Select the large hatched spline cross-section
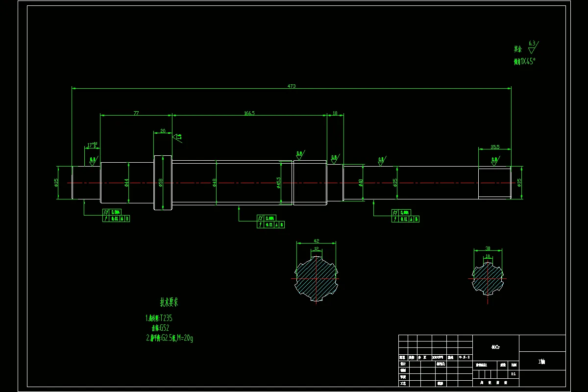 tap(317, 278)
